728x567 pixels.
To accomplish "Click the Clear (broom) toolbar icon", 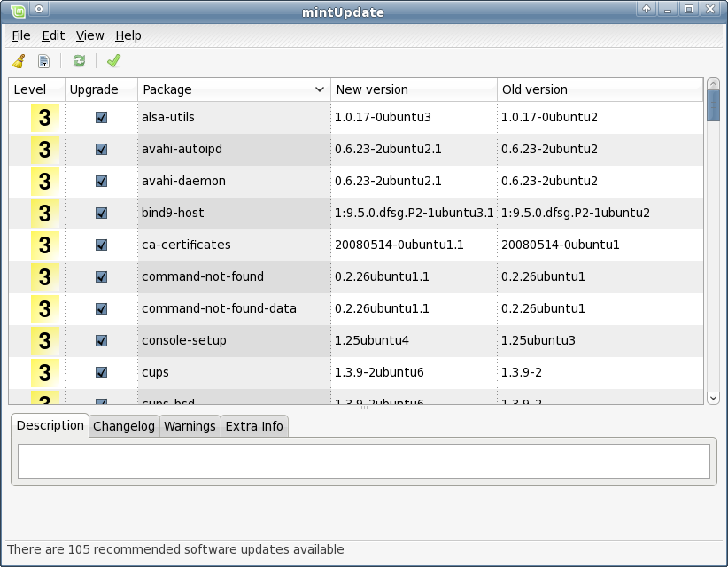I will (19, 61).
